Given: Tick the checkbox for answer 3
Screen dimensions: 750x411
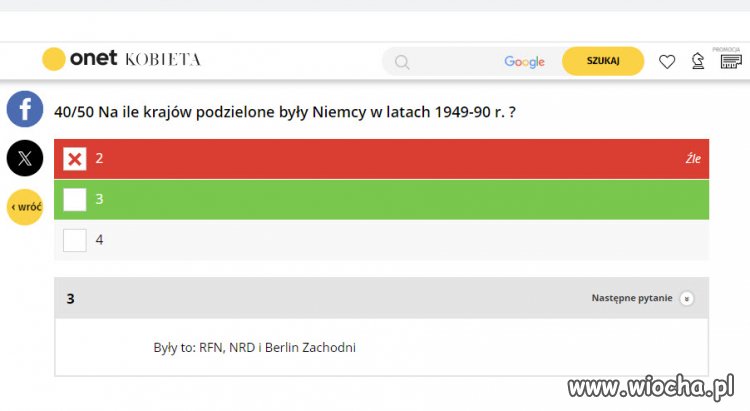Looking at the screenshot, I should (x=75, y=200).
